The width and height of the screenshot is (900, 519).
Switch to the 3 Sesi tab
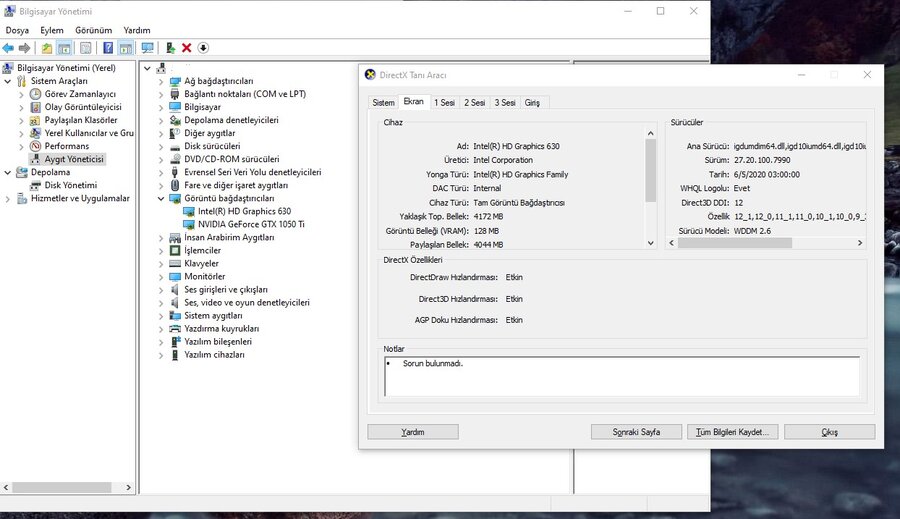(505, 103)
